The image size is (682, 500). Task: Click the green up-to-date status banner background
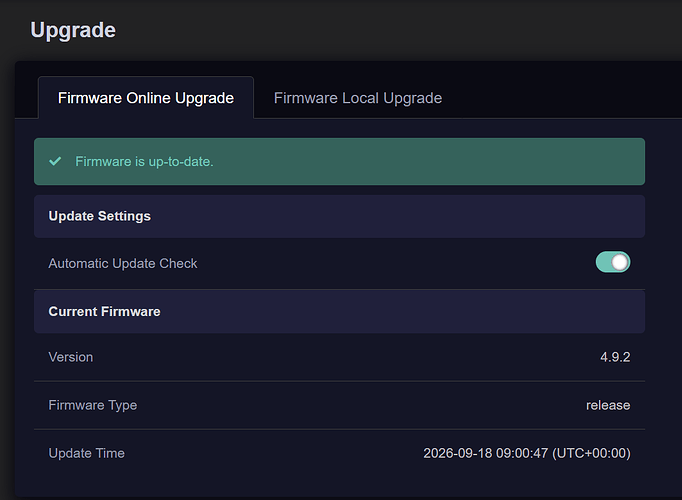[339, 162]
